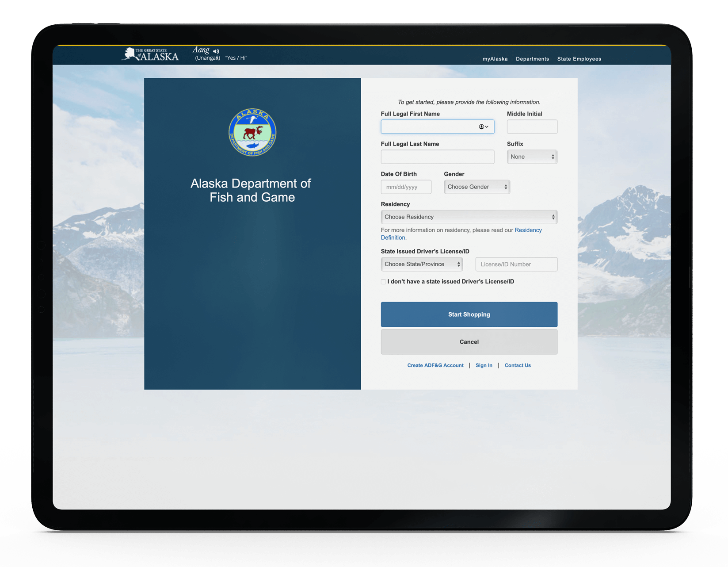Open the Residency Definition link
Screen dimensions: 728x567
click(528, 230)
